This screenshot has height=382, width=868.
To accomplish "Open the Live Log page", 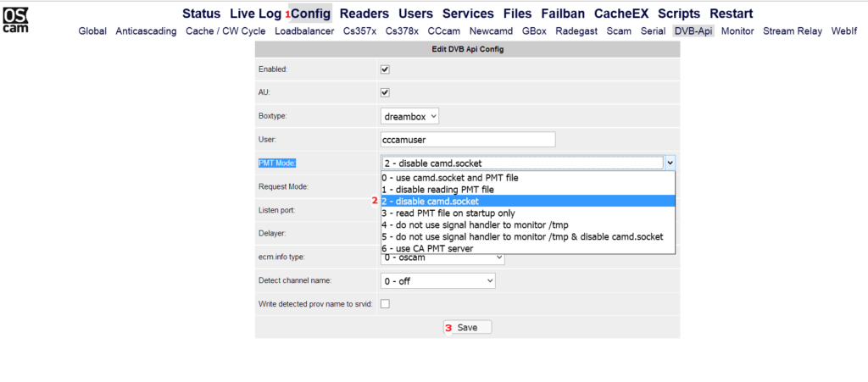I will [x=255, y=14].
